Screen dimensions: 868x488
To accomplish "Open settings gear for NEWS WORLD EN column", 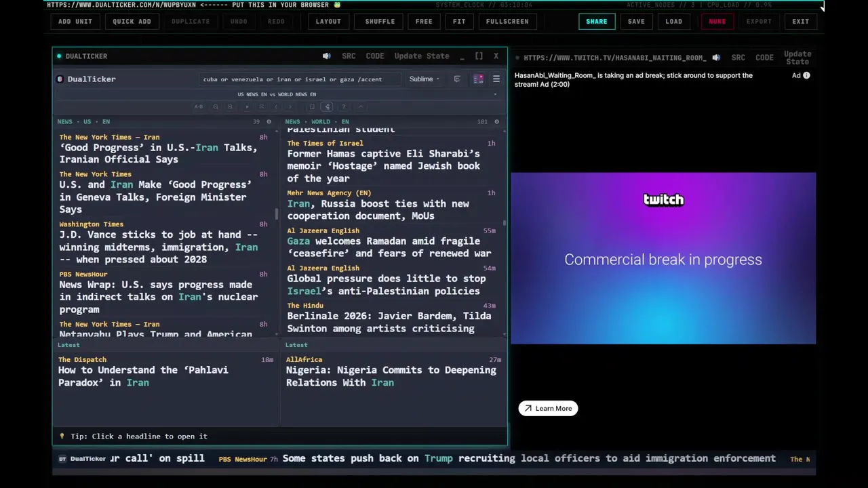I will pos(496,122).
